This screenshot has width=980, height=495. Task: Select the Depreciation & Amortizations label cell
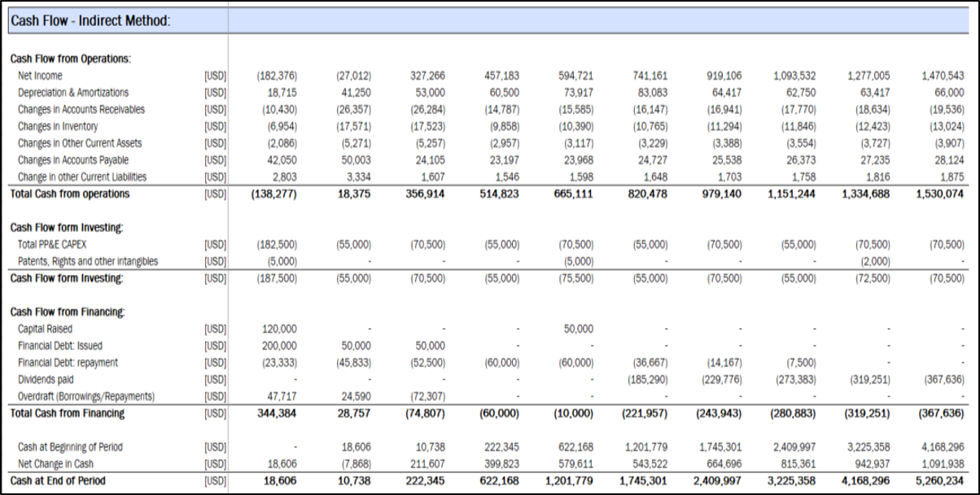(73, 93)
